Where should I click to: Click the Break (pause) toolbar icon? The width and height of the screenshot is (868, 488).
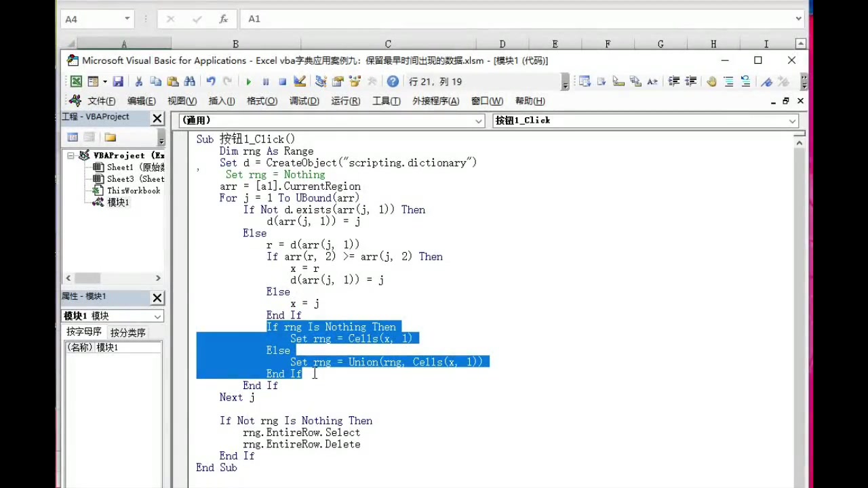coord(266,81)
